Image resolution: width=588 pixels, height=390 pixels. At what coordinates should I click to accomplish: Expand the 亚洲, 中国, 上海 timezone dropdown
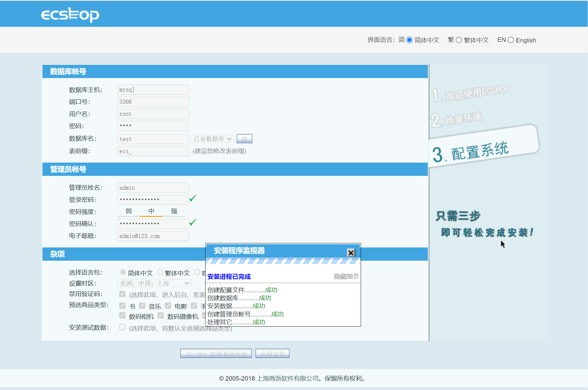[154, 283]
